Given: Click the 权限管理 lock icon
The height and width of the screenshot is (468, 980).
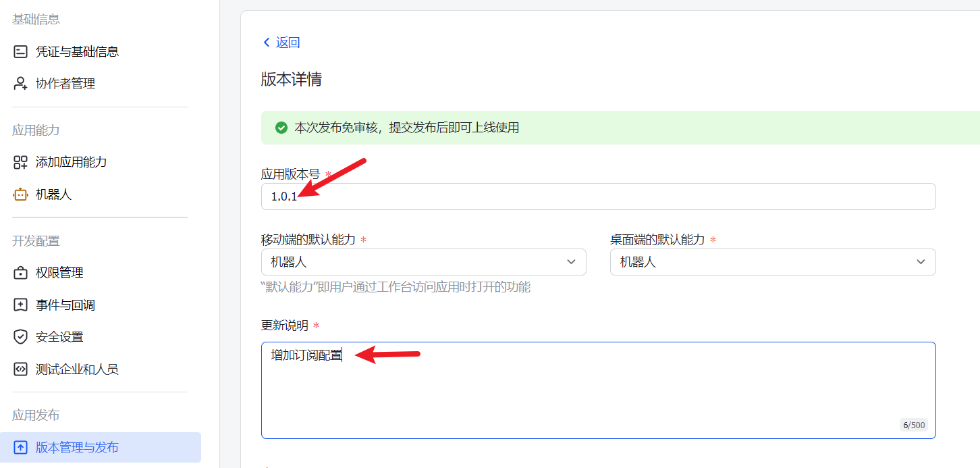Looking at the screenshot, I should point(20,273).
